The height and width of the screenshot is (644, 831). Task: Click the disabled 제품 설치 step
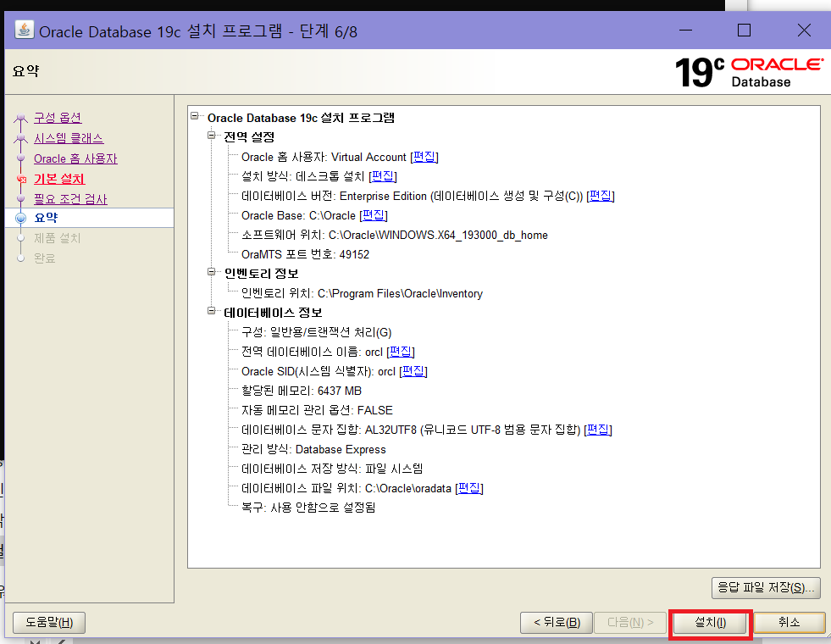pyautogui.click(x=58, y=238)
